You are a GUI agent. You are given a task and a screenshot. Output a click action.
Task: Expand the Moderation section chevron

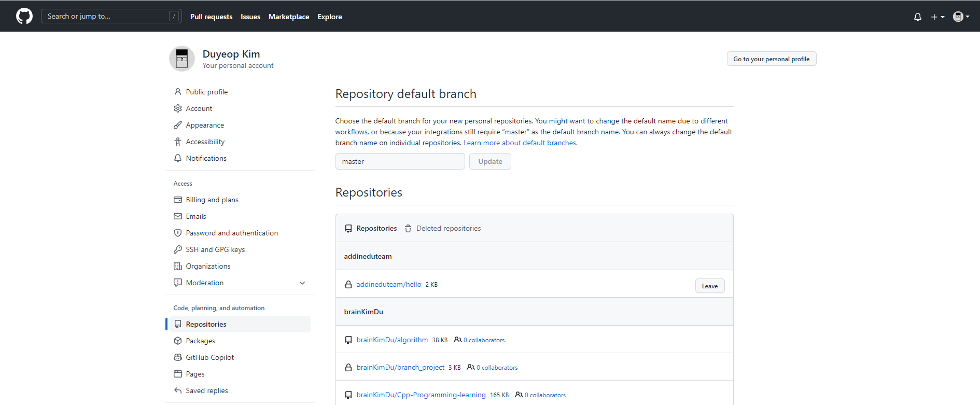click(302, 283)
